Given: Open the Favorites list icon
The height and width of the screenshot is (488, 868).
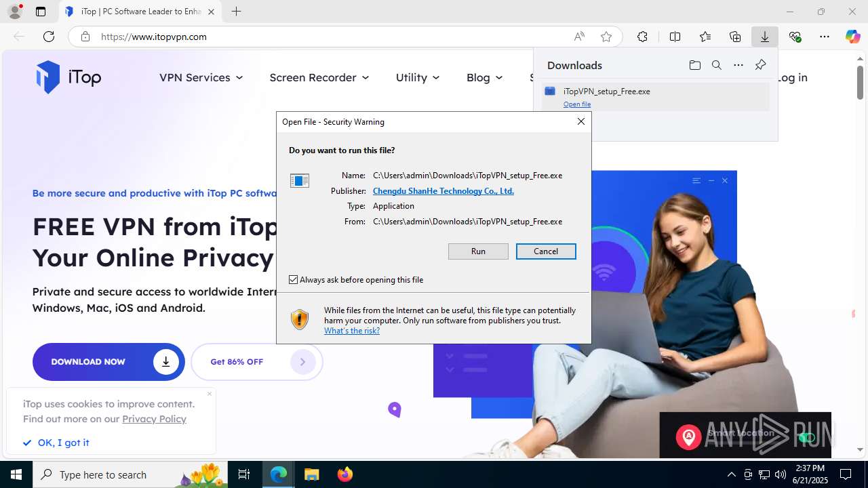Looking at the screenshot, I should click(705, 37).
